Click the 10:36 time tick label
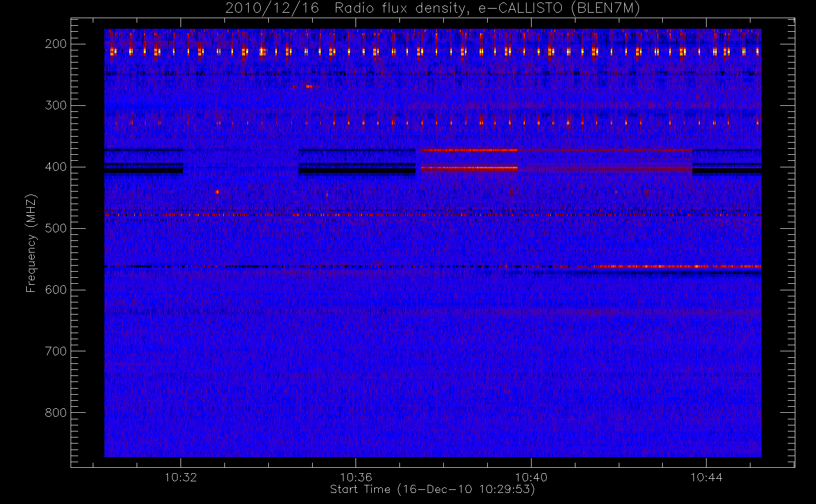Screen dimensions: 816x504 [x=356, y=477]
